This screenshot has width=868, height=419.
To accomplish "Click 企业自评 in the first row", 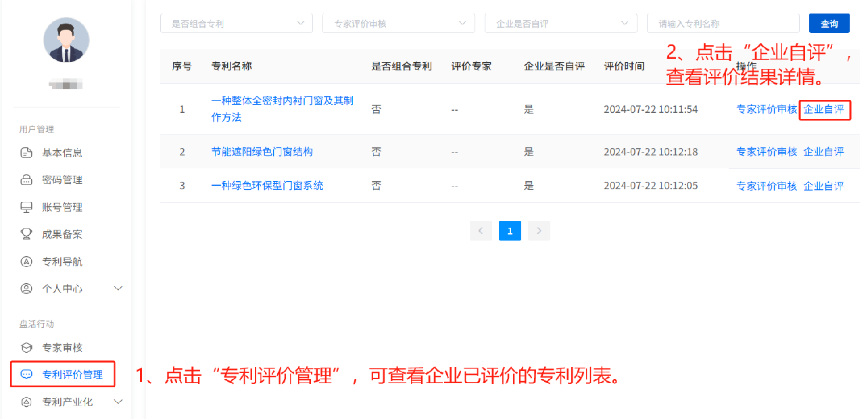I will [823, 109].
